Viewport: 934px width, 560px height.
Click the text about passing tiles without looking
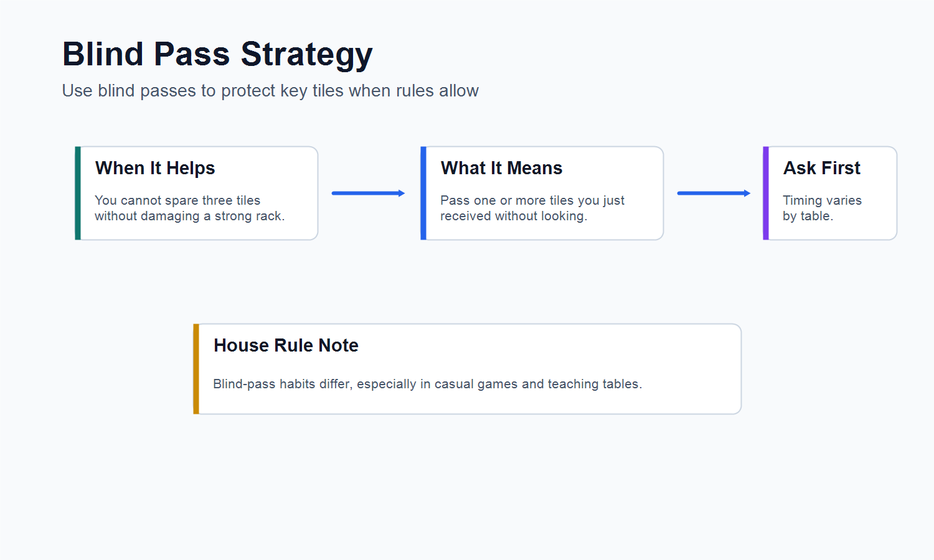pyautogui.click(x=532, y=208)
